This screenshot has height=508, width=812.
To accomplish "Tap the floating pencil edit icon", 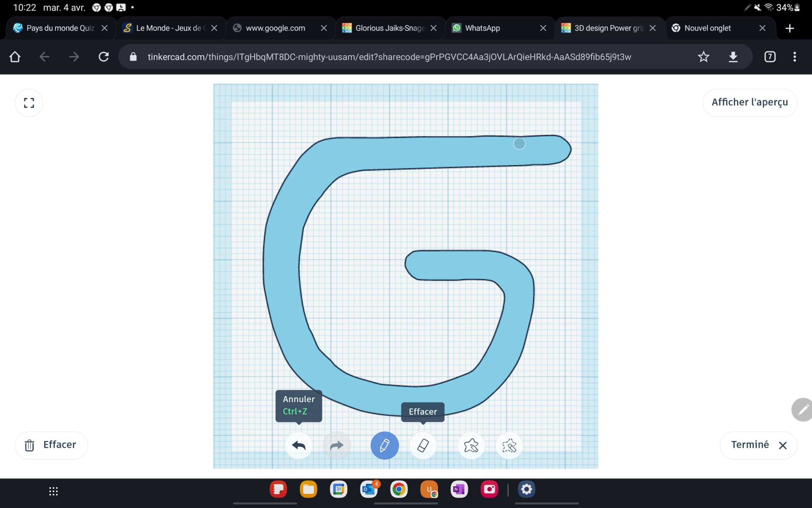I will coord(802,410).
